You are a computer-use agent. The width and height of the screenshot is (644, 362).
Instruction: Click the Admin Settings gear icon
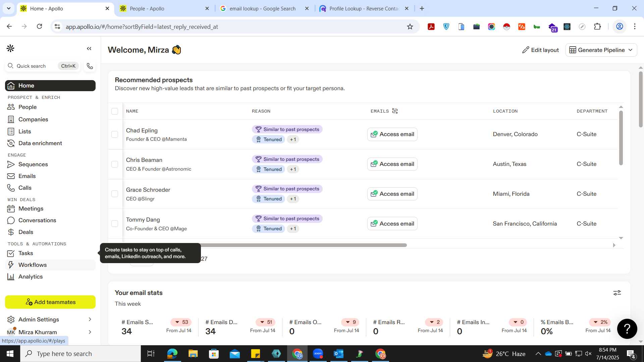(x=11, y=319)
